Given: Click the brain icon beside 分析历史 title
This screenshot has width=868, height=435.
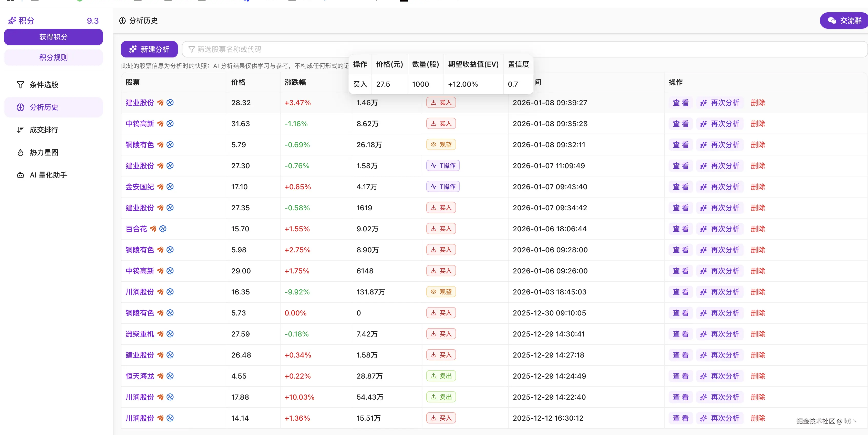Looking at the screenshot, I should pos(123,21).
